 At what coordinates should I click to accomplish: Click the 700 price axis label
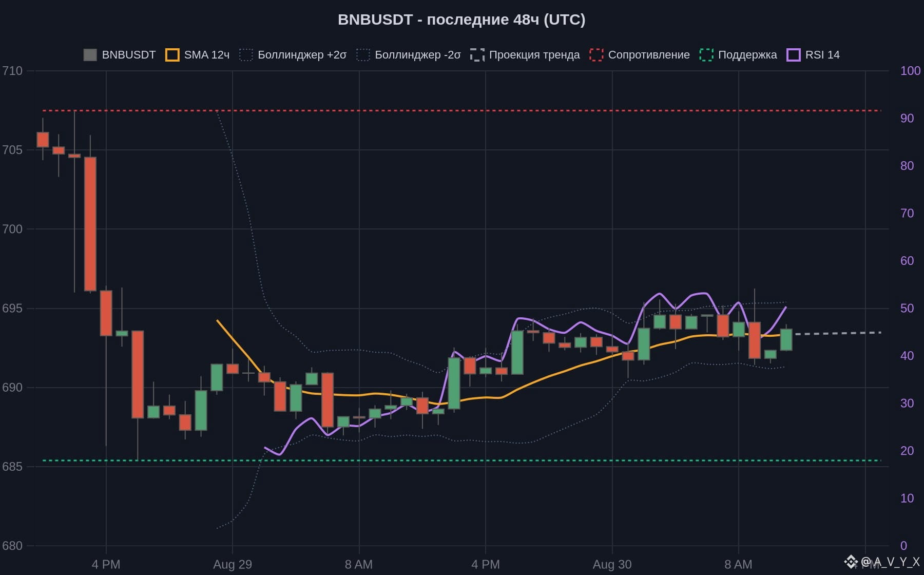point(12,229)
